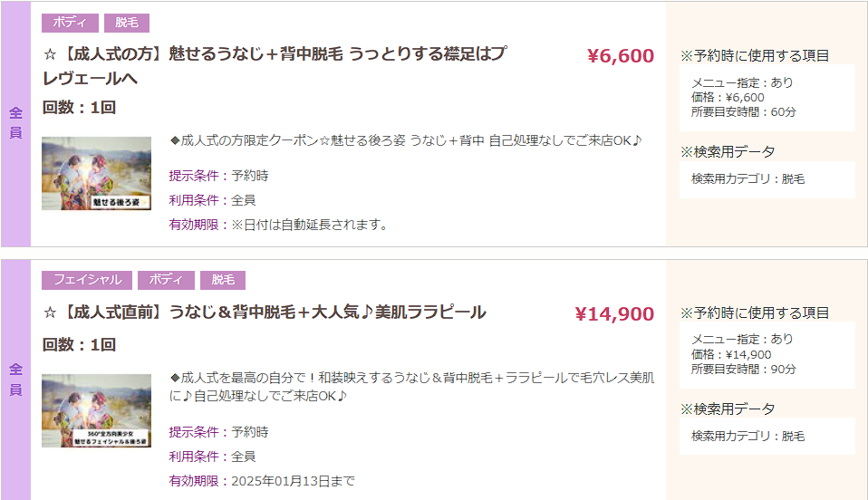868x500 pixels.
Task: Click the 魅せるフェイシャル＆後ろ姿 thumbnail image
Action: point(96,410)
